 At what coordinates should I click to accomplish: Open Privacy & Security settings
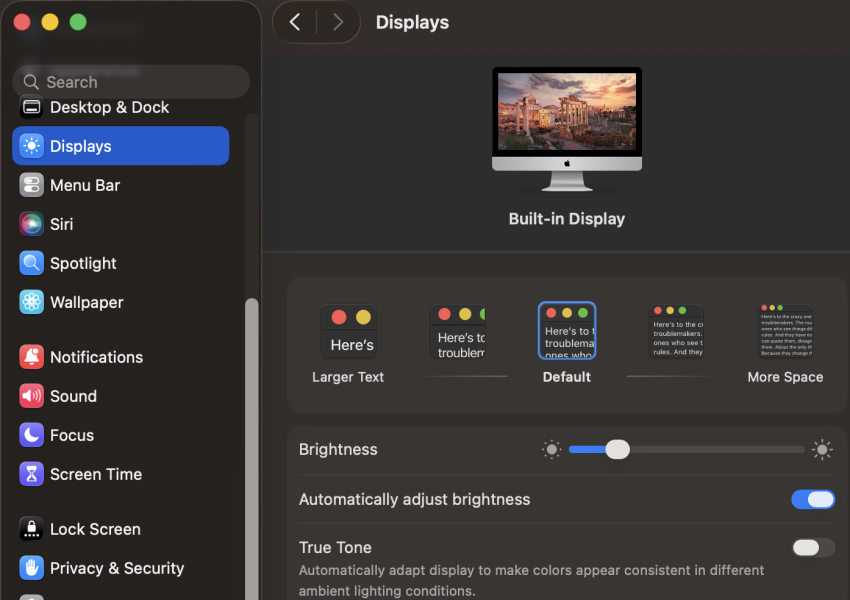pos(116,568)
